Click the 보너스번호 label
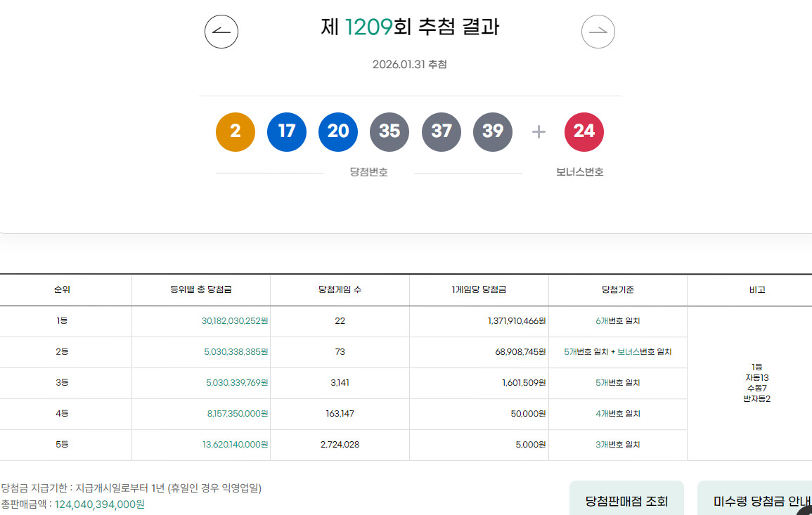This screenshot has height=515, width=812. tap(579, 172)
